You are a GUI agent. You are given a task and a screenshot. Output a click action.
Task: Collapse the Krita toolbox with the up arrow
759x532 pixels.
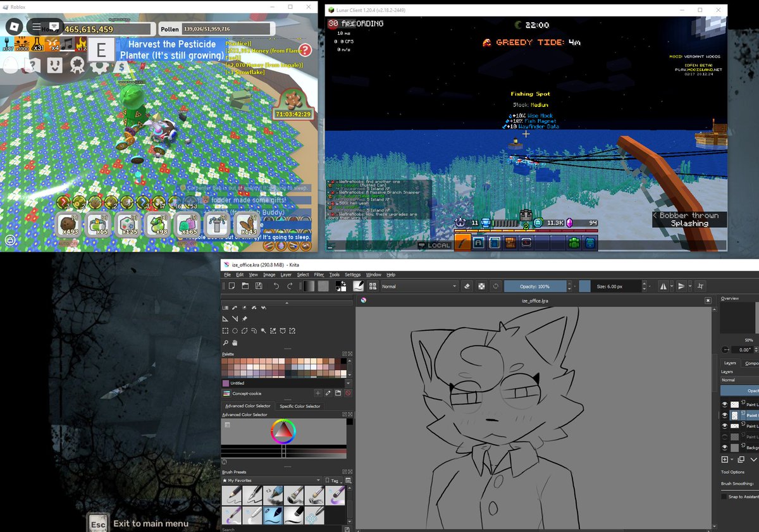click(287, 303)
